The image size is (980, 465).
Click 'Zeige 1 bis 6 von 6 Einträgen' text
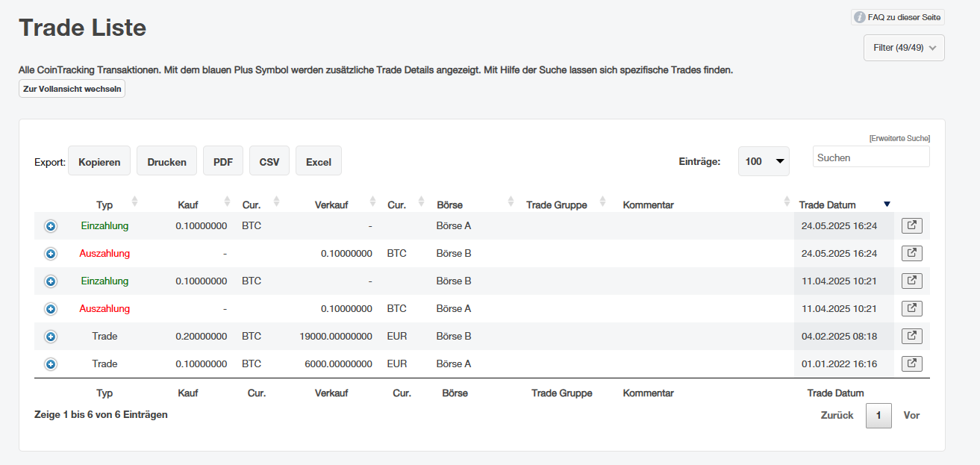click(101, 414)
